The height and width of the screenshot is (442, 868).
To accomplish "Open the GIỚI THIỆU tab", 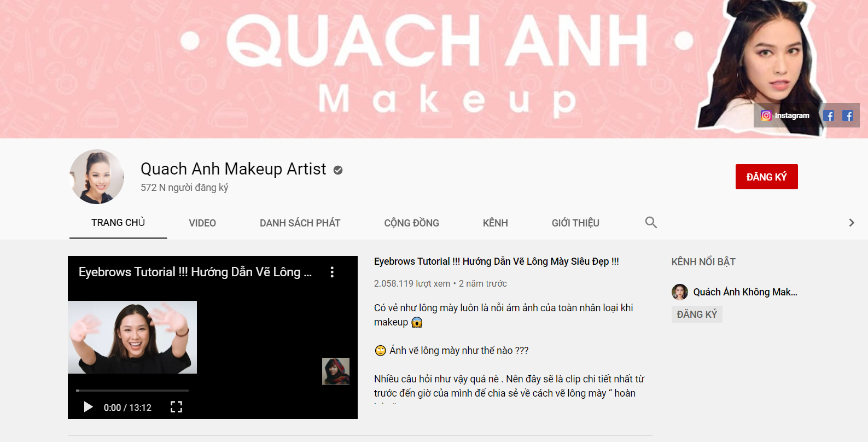I will coord(575,223).
